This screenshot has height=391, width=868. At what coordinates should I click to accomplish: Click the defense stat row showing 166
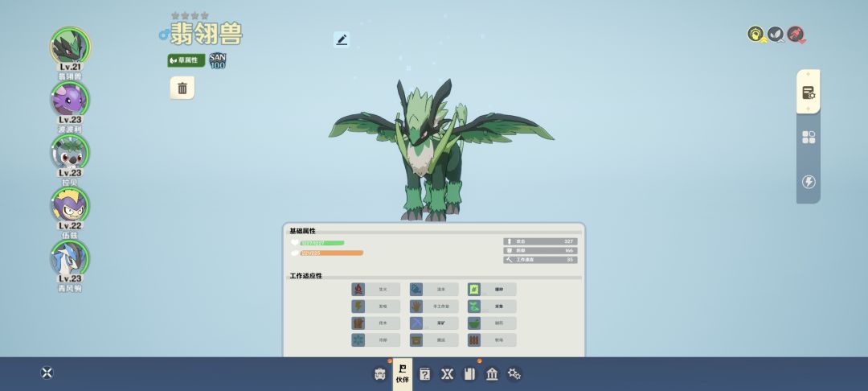coord(540,250)
